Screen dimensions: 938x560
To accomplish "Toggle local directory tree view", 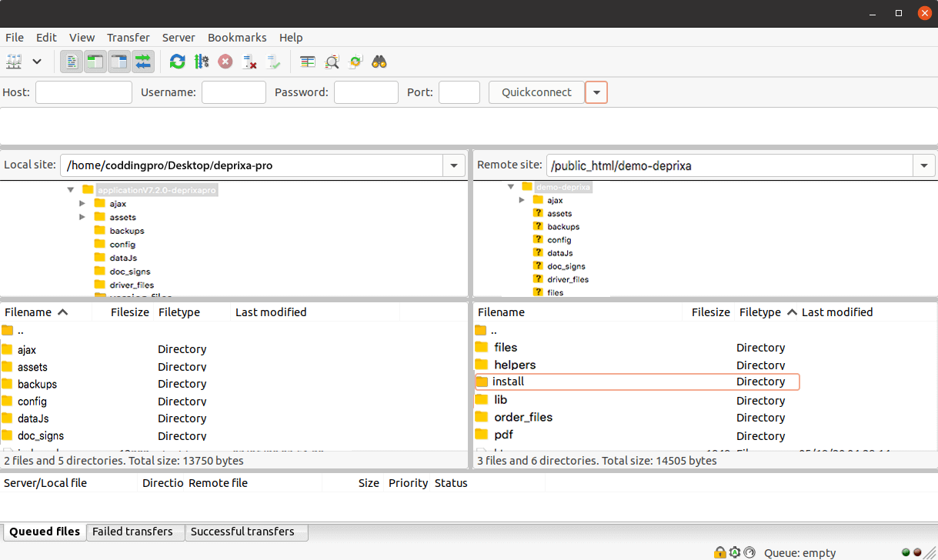I will pyautogui.click(x=95, y=62).
